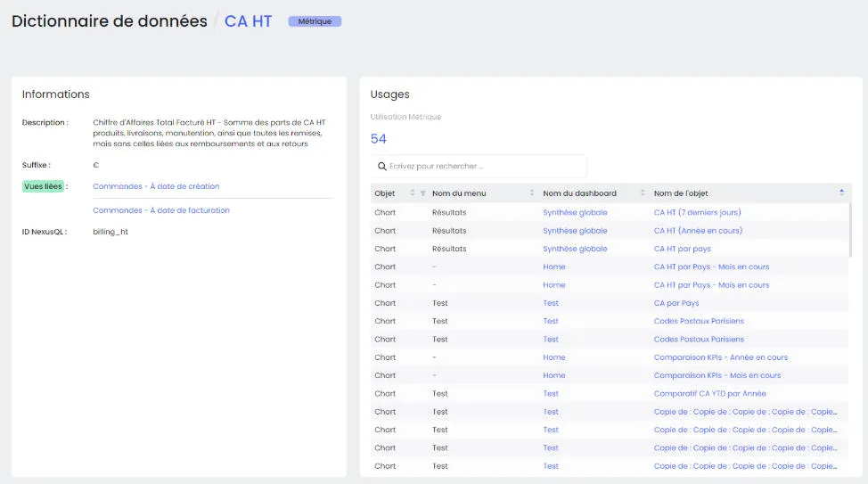Click the CA HT page title

coord(248,21)
